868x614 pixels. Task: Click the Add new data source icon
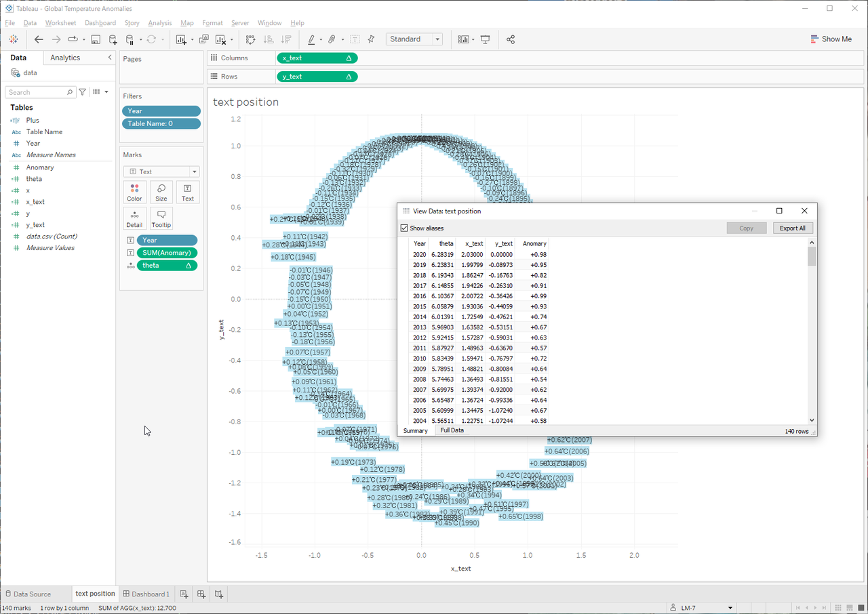coord(113,39)
